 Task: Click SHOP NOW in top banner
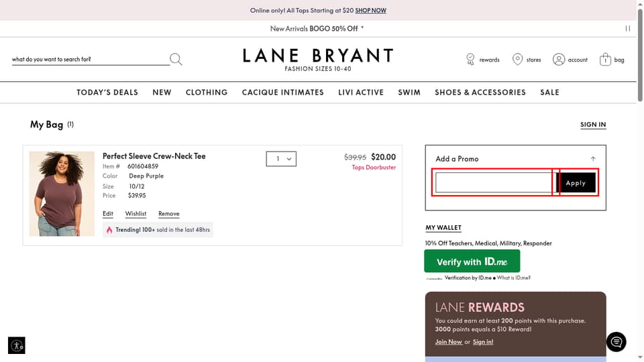[370, 10]
